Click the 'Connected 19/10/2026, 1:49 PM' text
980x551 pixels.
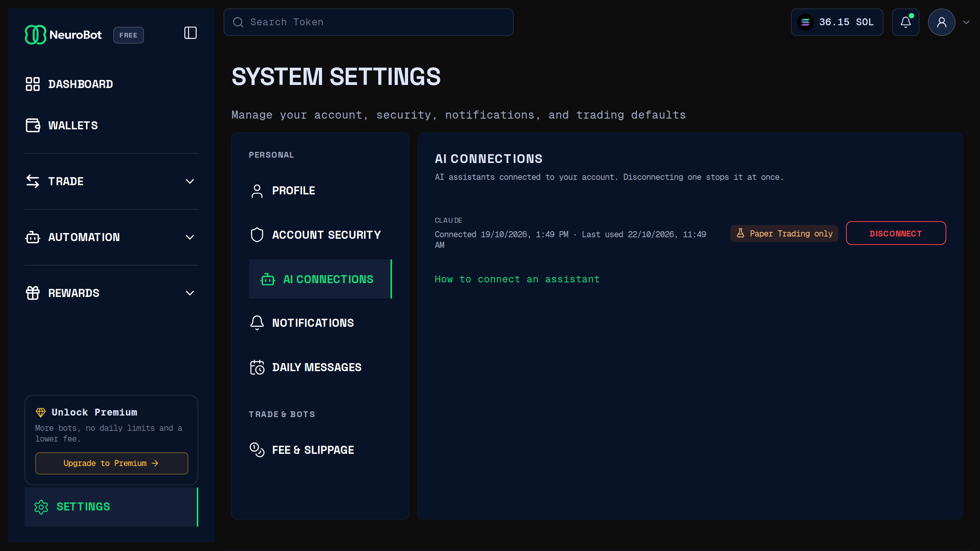501,235
